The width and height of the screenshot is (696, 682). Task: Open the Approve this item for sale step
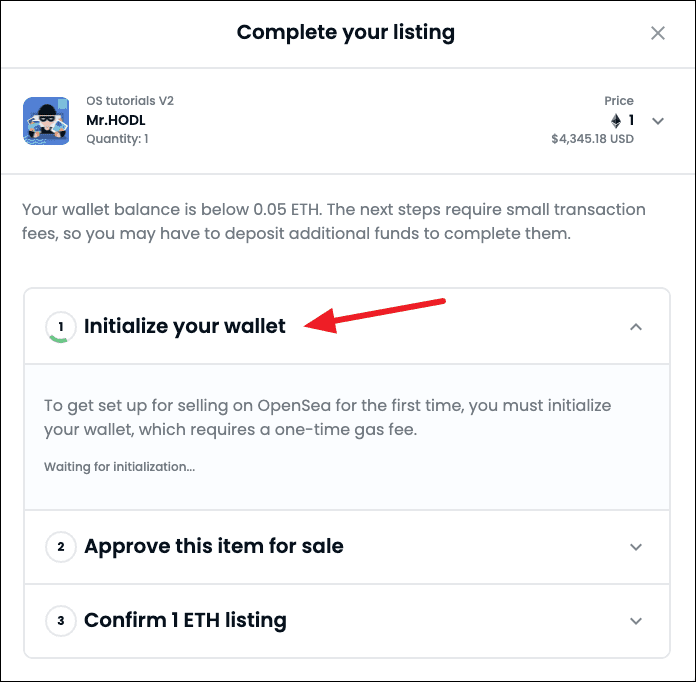click(x=214, y=547)
